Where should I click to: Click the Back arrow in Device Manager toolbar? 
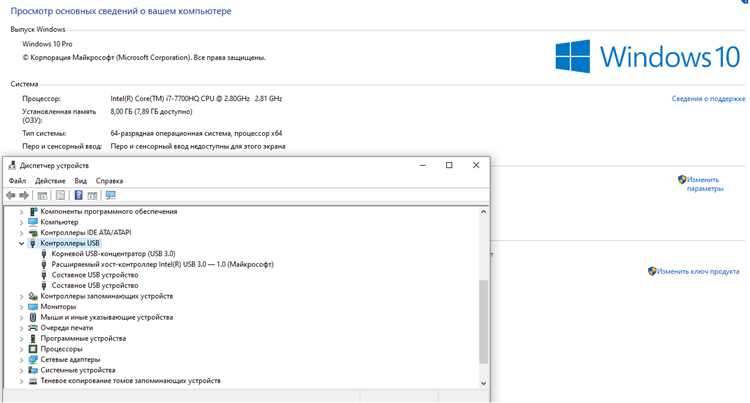[11, 195]
